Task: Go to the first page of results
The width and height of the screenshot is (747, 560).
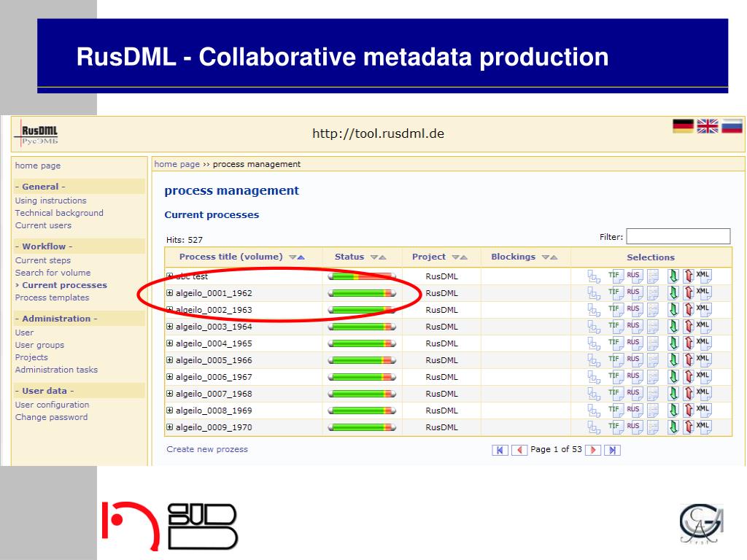Action: pos(500,450)
